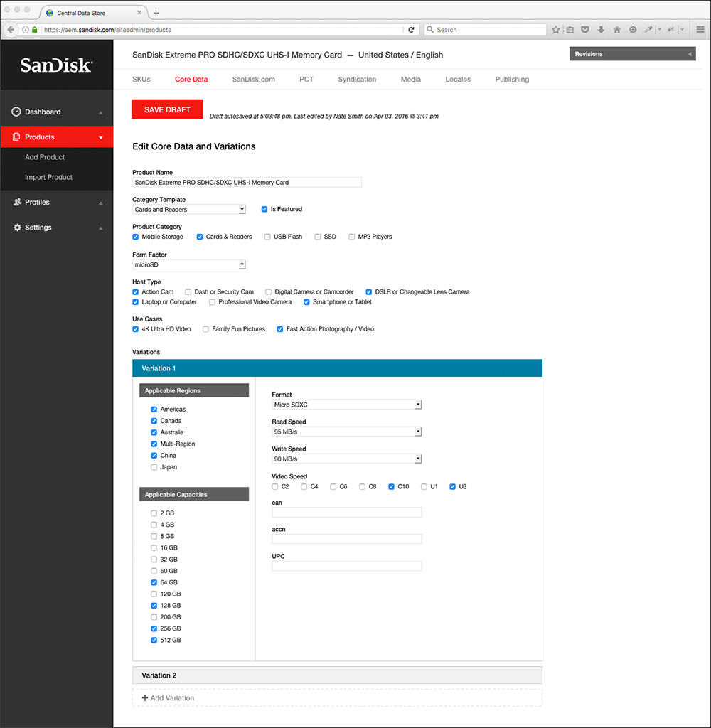
Task: Click the browser Search box
Action: 486,30
